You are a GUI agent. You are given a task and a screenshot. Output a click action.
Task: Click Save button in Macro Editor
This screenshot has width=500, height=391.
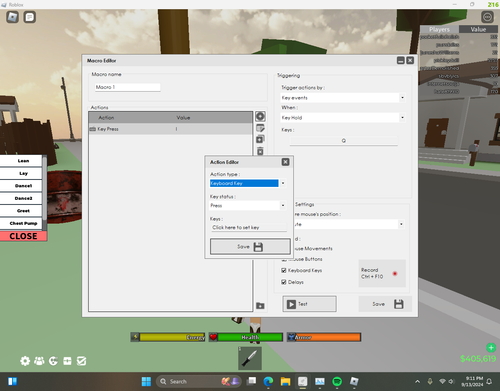385,304
